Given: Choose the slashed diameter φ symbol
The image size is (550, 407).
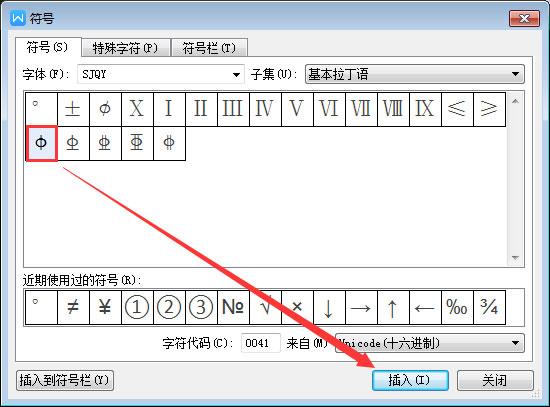Looking at the screenshot, I should pos(105,109).
